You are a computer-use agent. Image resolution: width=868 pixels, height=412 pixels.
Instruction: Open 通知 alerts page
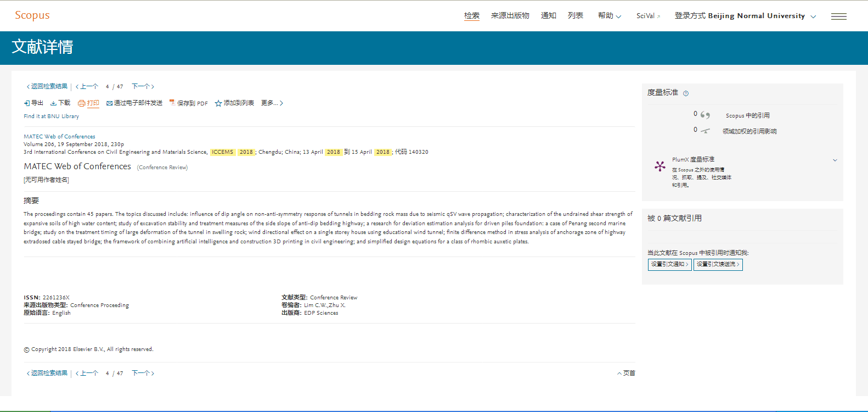tap(549, 16)
